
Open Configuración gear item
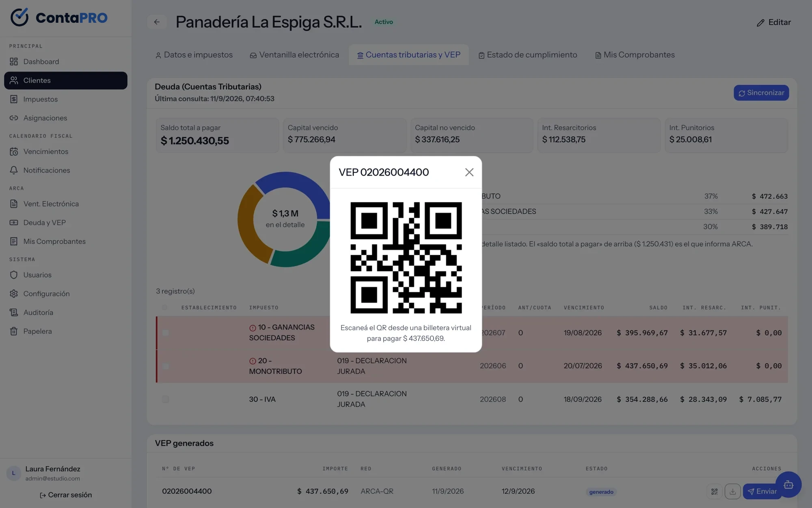[x=66, y=294]
